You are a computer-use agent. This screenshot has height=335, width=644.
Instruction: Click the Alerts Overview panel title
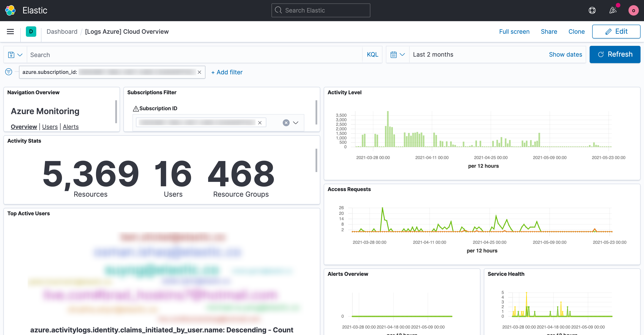pyautogui.click(x=348, y=274)
